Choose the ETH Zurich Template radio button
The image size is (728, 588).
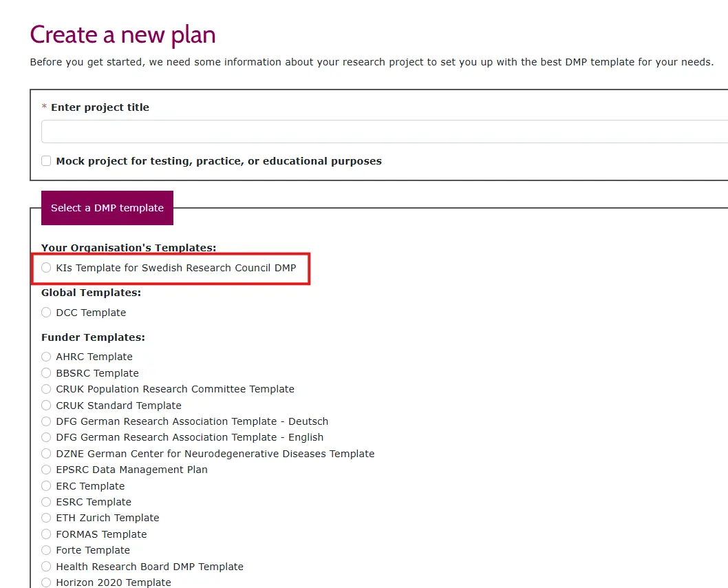[46, 518]
